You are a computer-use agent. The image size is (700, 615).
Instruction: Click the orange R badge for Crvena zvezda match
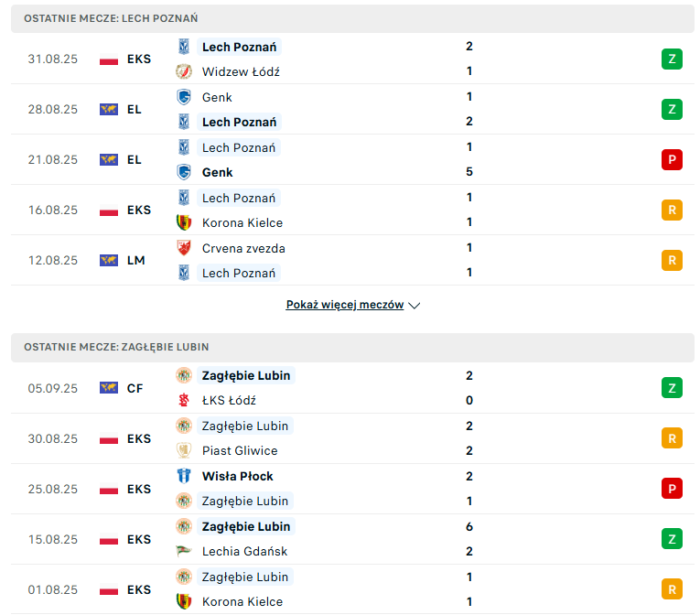click(672, 261)
